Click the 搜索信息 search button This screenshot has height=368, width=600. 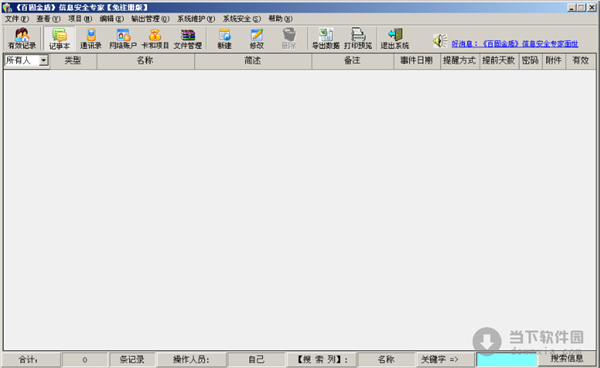pos(567,358)
